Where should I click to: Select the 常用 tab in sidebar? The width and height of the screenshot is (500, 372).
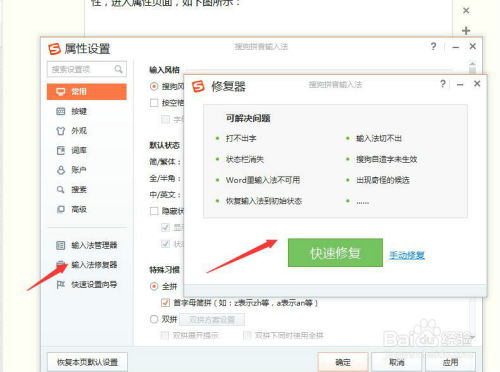tap(87, 92)
